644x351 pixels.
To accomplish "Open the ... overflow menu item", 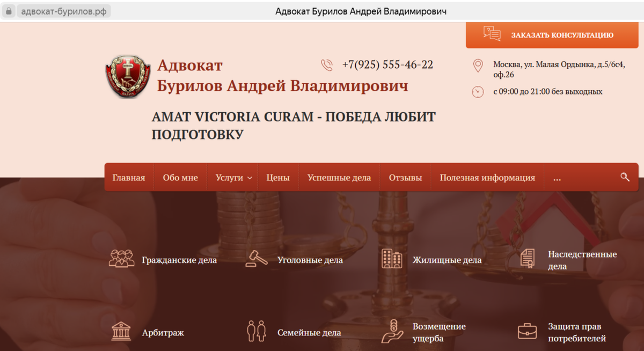I will [557, 177].
